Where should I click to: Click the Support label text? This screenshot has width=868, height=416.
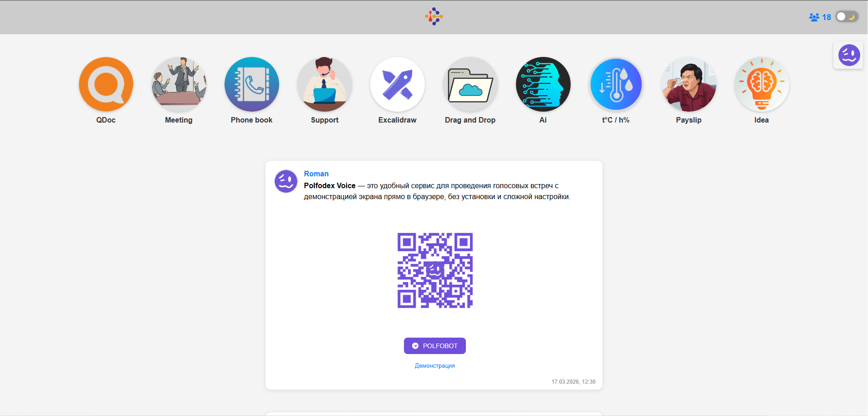pos(325,120)
